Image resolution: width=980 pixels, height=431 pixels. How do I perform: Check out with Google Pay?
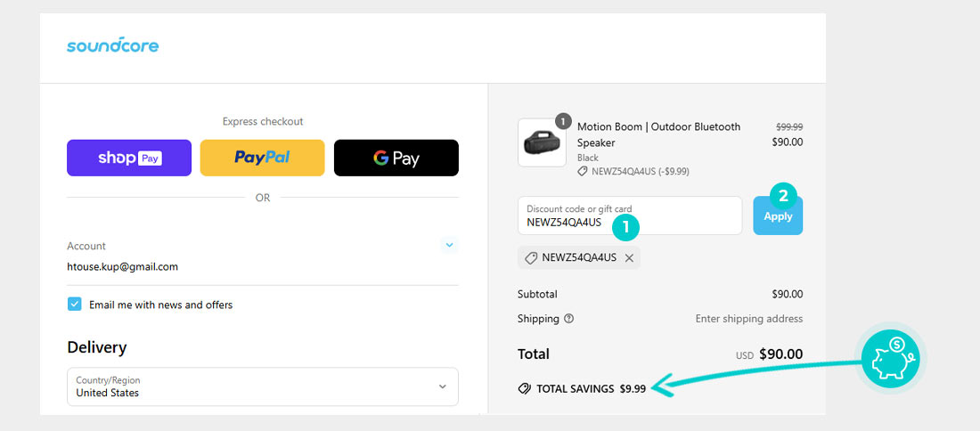[x=396, y=158]
